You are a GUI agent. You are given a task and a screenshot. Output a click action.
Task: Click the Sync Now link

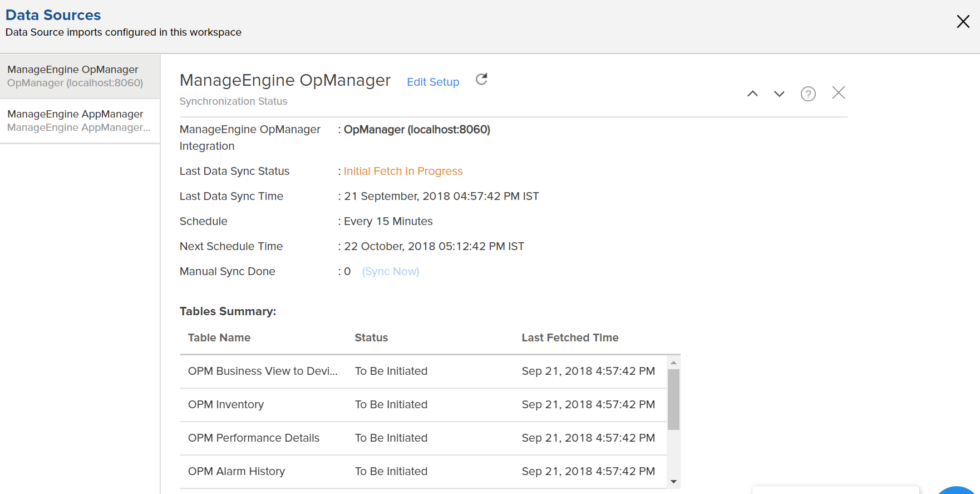point(391,271)
